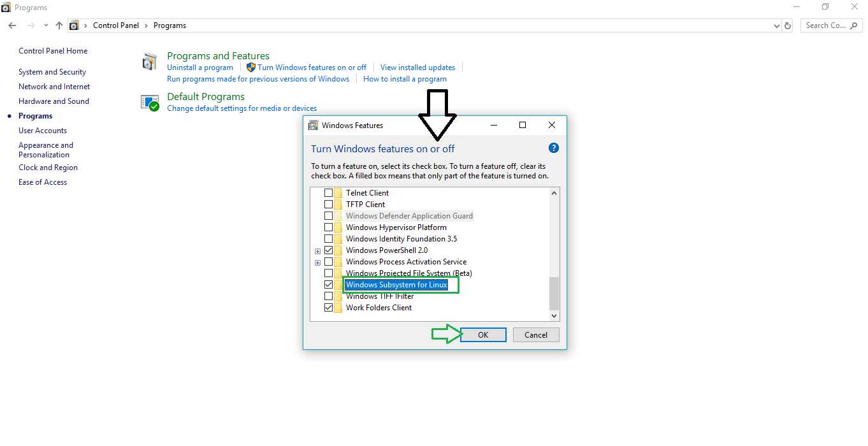This screenshot has height=446, width=868.
Task: Open Default Programs heading
Action: 206,97
